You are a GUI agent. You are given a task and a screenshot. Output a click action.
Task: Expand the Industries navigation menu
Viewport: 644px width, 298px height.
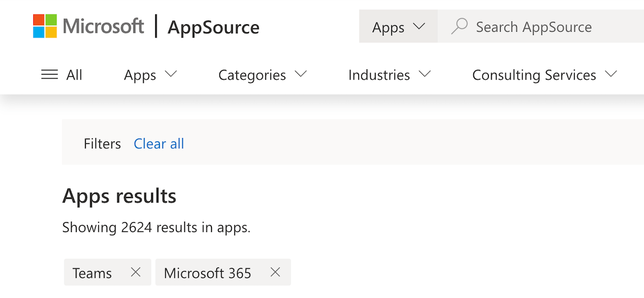(390, 75)
